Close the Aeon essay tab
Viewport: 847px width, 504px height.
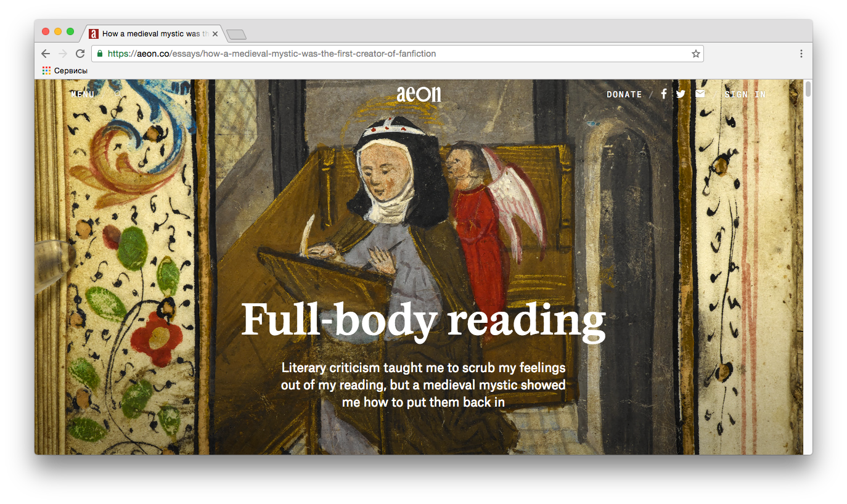[215, 34]
